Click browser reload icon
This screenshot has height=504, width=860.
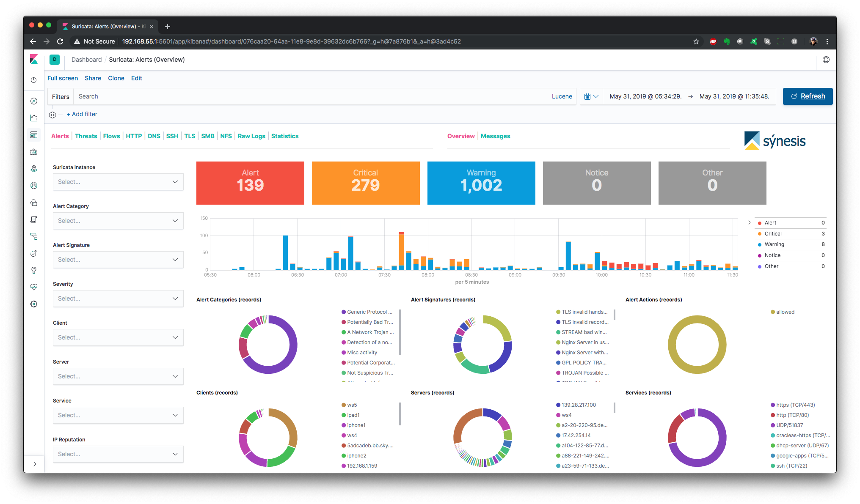60,41
